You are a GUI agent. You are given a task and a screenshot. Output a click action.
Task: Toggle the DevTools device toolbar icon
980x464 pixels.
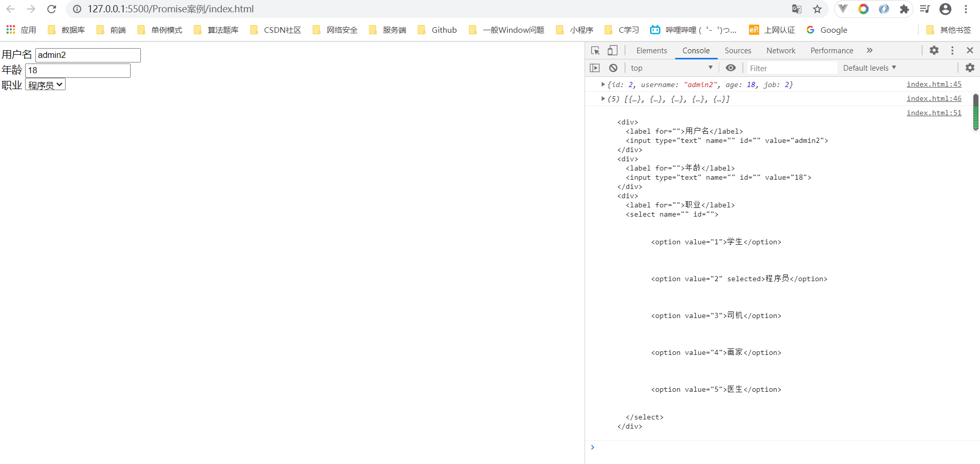pos(613,51)
